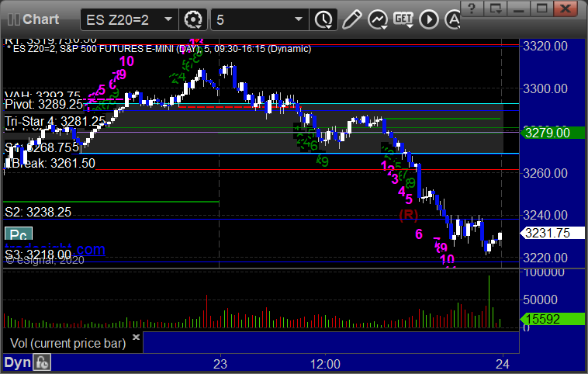
Task: Click the white 3231.75 last price marker
Action: click(x=552, y=233)
